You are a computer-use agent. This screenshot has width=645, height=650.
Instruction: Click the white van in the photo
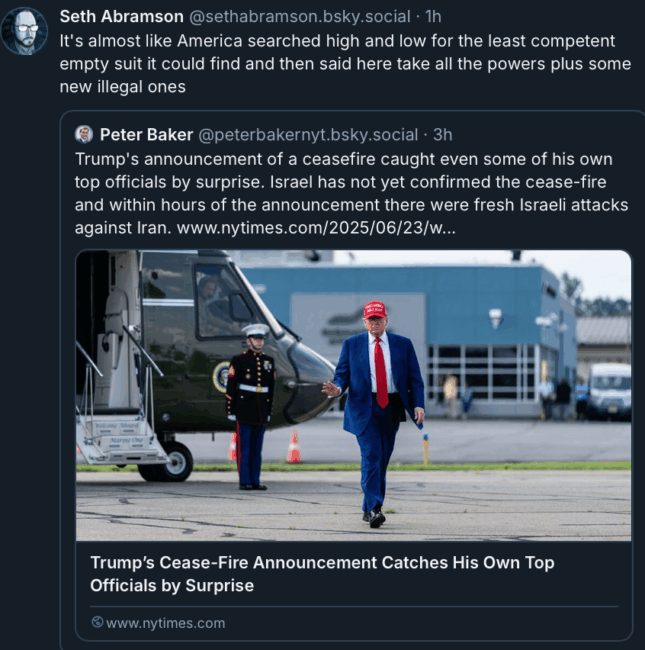(x=609, y=390)
